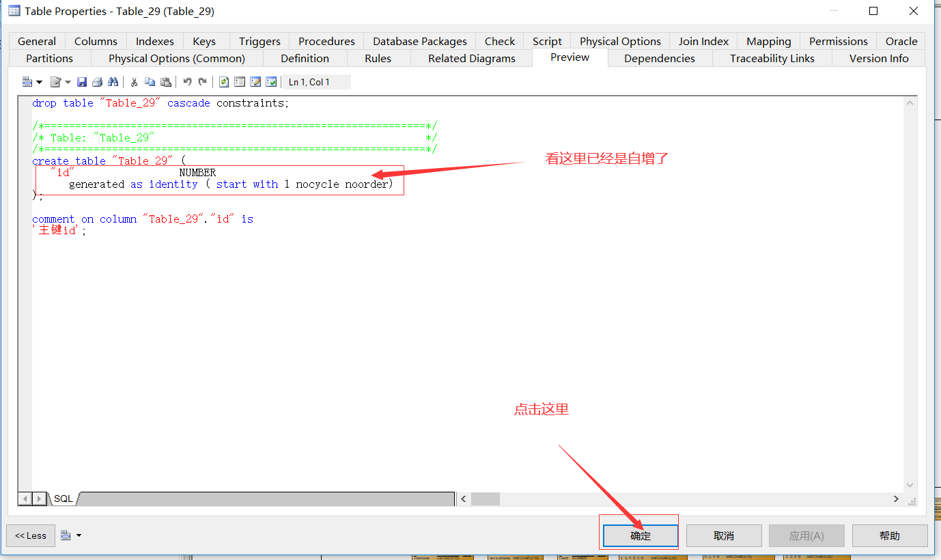941x560 pixels.
Task: Select the Triggers tab
Action: 259,41
